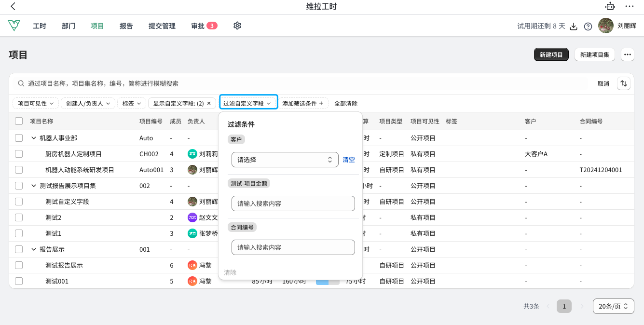Viewport: 644px width, 325px height.
Task: Open the 20条/页 page size dropdown
Action: [613, 306]
